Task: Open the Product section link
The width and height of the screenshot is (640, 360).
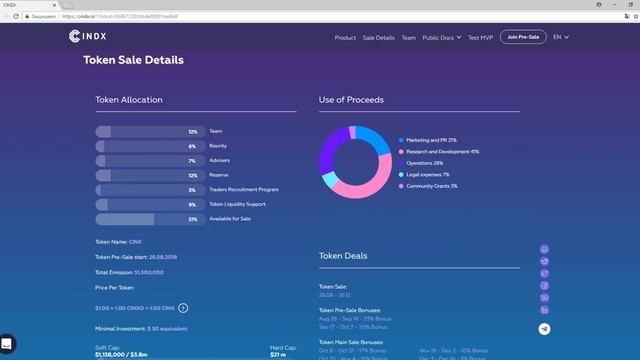Action: 345,38
